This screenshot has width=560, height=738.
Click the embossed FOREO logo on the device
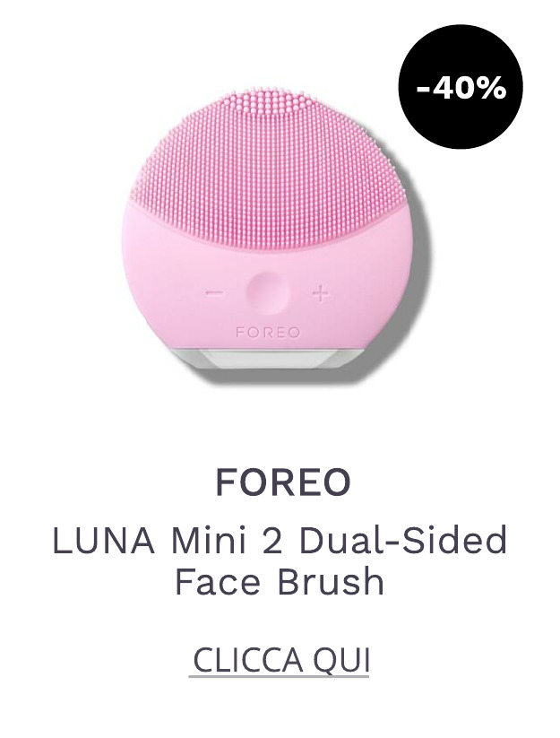click(x=268, y=333)
